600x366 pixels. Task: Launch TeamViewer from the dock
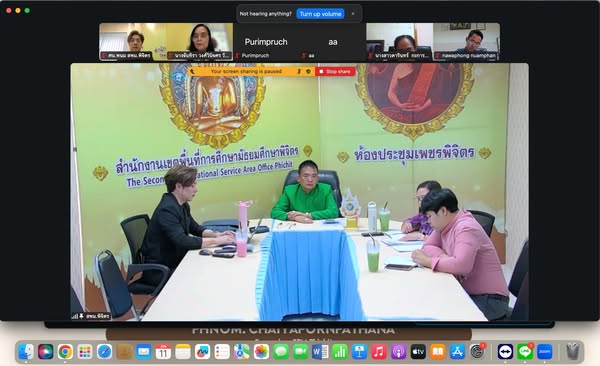point(505,351)
